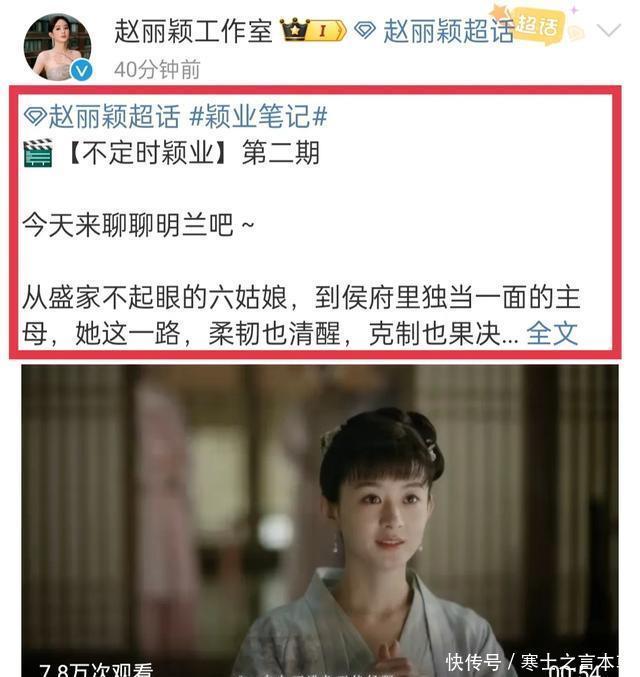Image resolution: width=640 pixels, height=677 pixels.
Task: Click the 00:54 video duration label
Action: pyautogui.click(x=574, y=671)
